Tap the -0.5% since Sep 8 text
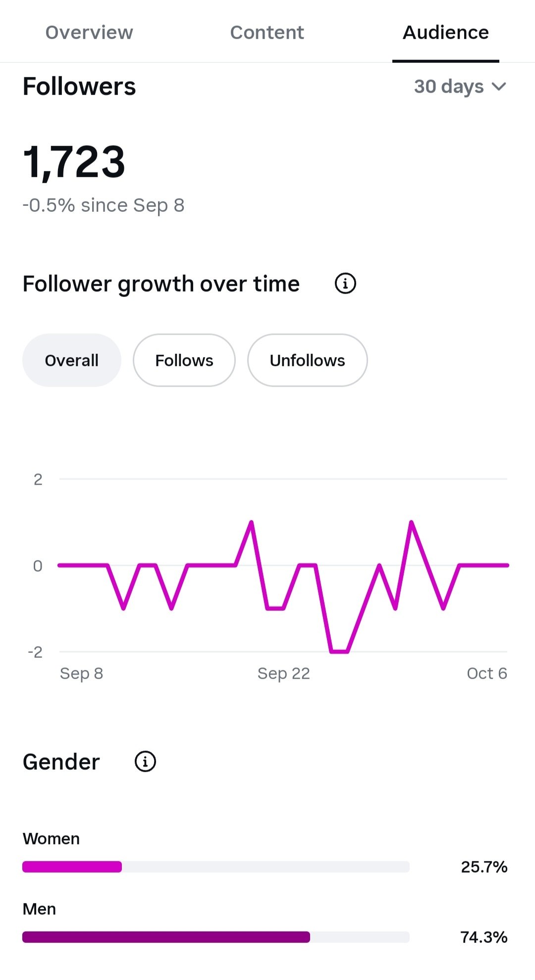Image resolution: width=535 pixels, height=980 pixels. coord(104,205)
